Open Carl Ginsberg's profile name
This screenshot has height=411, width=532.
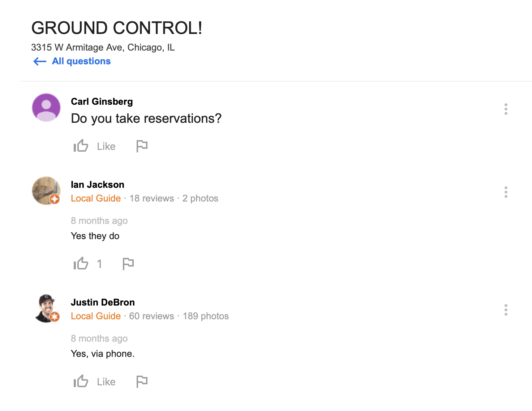pos(102,101)
